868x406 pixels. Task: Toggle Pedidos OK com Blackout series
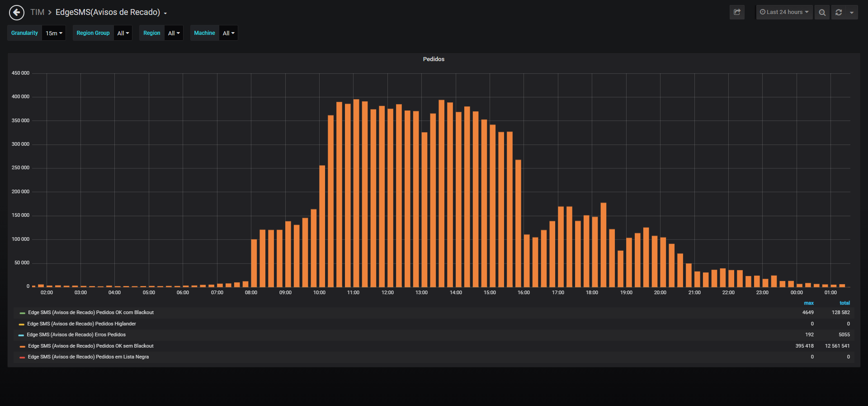[x=91, y=313]
